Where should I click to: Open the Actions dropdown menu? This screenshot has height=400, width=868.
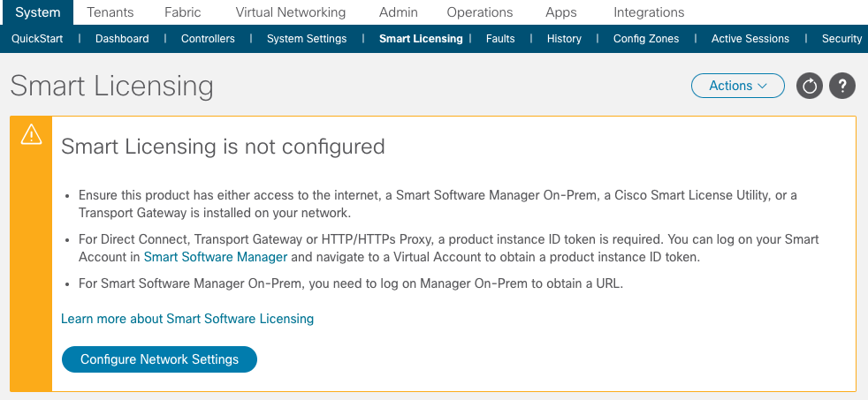[x=738, y=86]
